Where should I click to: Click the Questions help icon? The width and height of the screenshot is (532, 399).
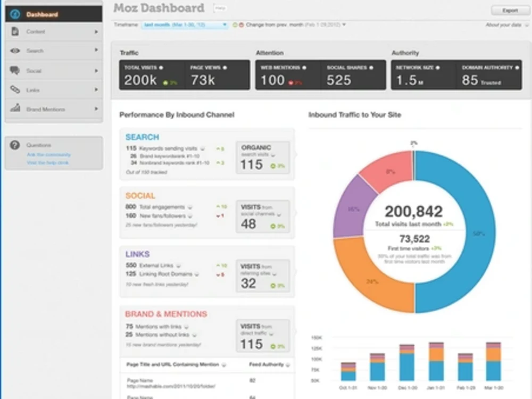(14, 145)
